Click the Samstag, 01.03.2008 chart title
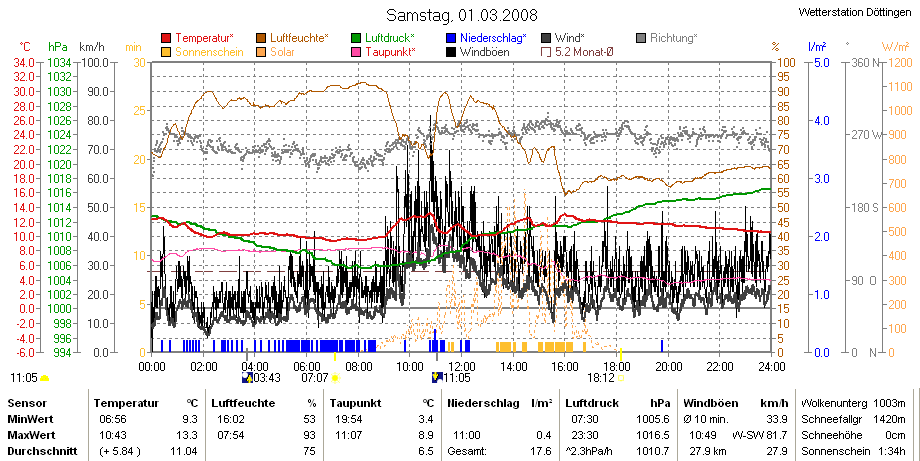This screenshot has height=461, width=920. point(462,15)
